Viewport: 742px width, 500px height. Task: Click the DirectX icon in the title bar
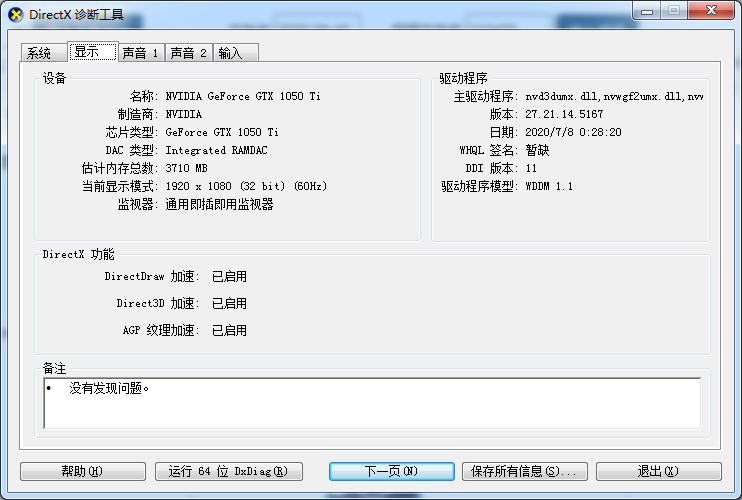pyautogui.click(x=16, y=14)
